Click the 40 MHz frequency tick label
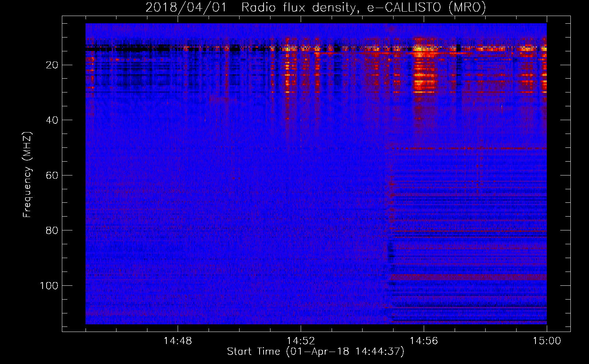This screenshot has width=589, height=364. [x=52, y=120]
